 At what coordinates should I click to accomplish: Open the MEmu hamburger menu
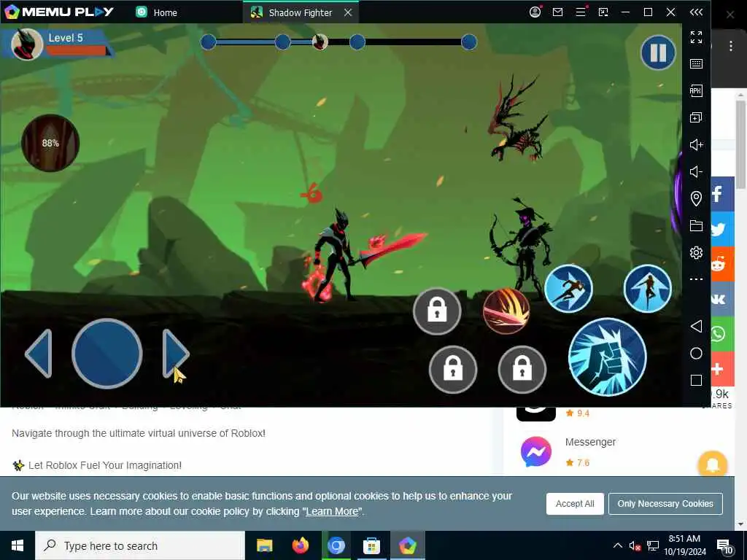[x=580, y=12]
